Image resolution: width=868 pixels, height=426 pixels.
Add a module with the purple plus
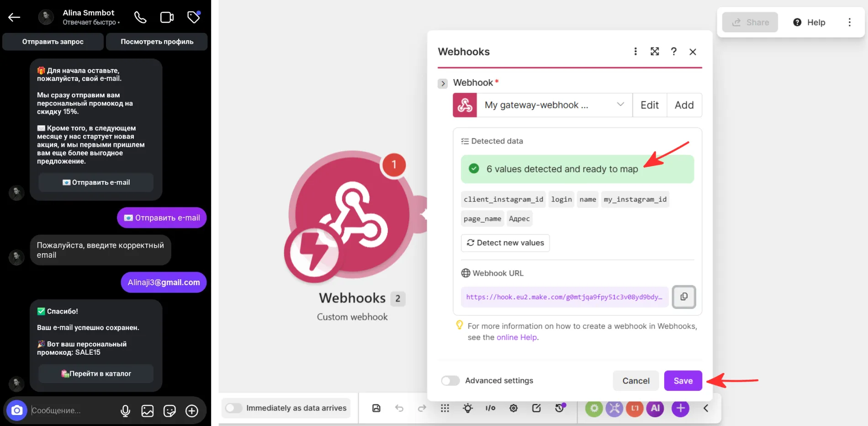[x=681, y=408]
